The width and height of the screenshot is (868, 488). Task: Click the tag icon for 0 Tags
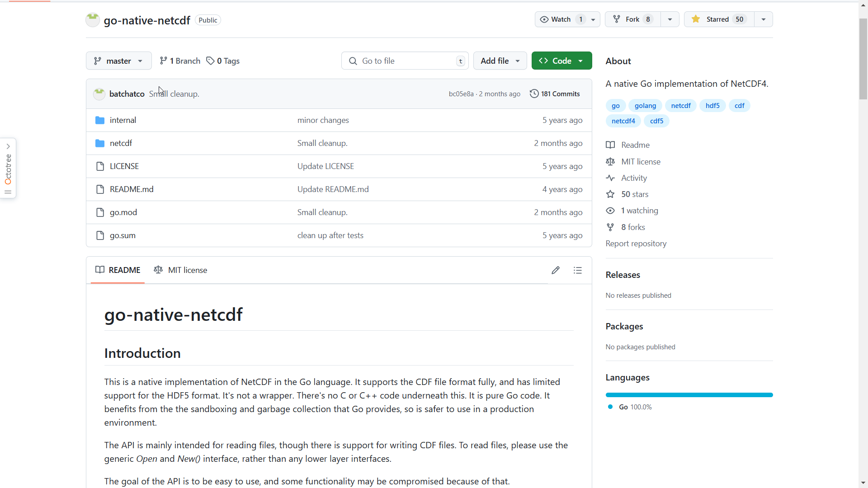tap(210, 61)
